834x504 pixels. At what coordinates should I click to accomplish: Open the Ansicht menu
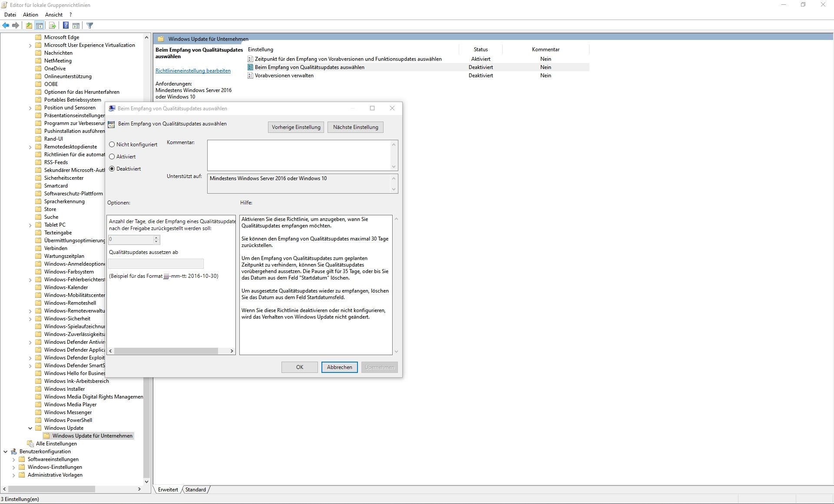(54, 15)
